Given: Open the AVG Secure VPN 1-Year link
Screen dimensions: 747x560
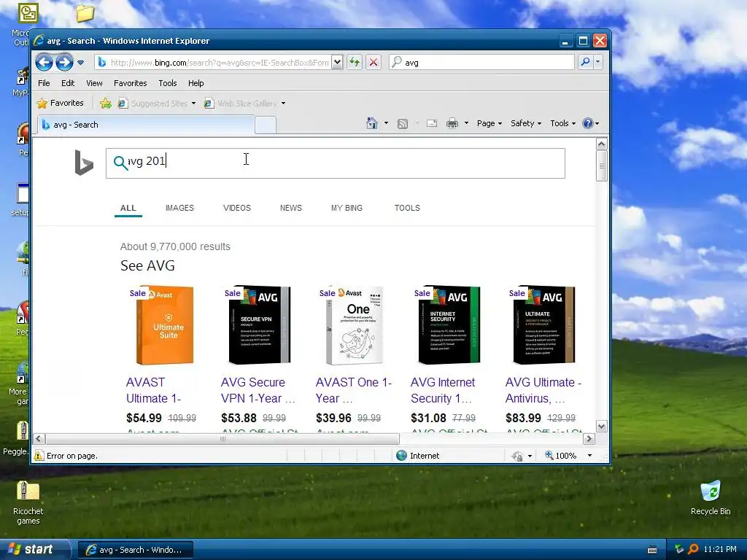Looking at the screenshot, I should coord(258,391).
